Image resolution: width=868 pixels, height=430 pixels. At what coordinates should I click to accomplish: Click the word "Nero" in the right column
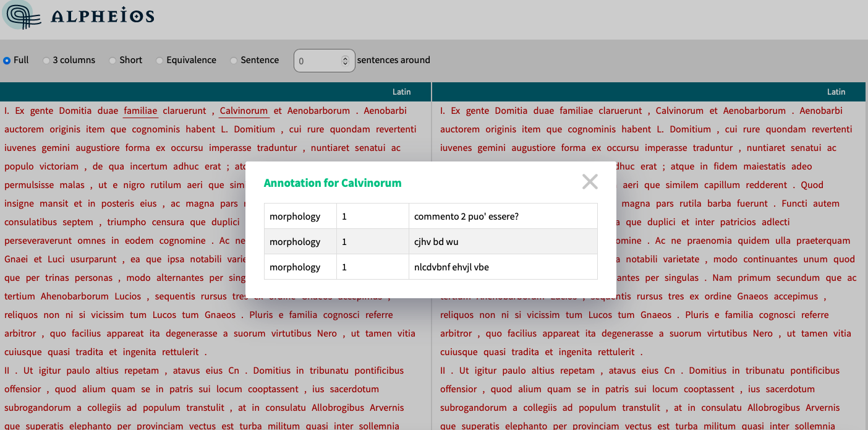[x=764, y=333]
